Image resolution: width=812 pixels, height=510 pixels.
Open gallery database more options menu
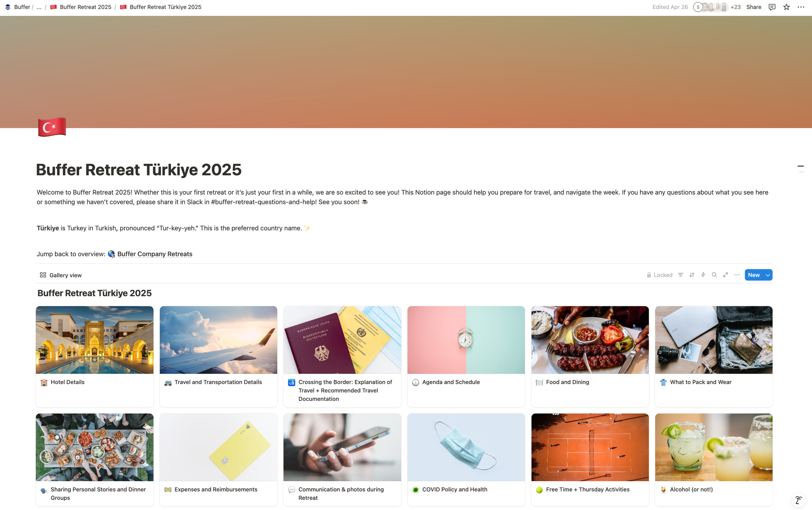tap(737, 275)
